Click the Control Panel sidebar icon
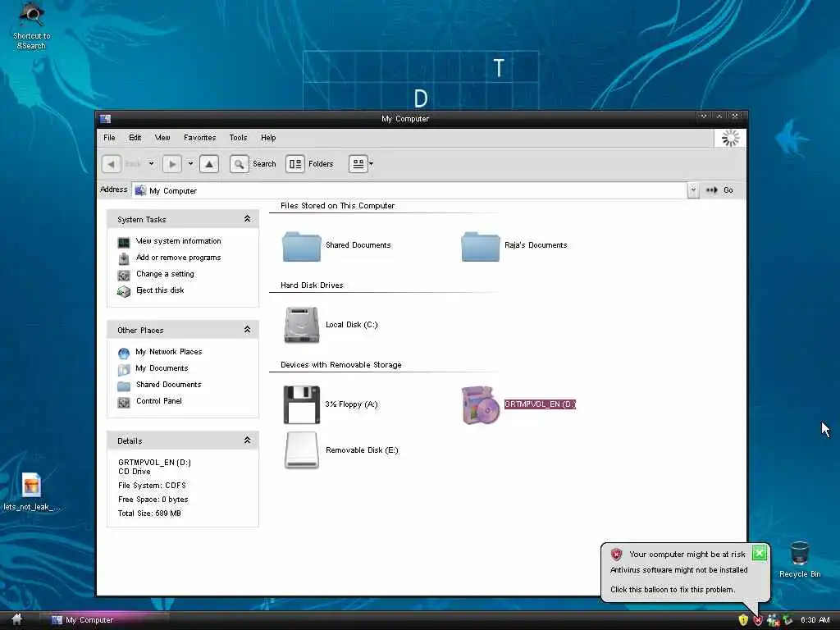 [x=124, y=402]
